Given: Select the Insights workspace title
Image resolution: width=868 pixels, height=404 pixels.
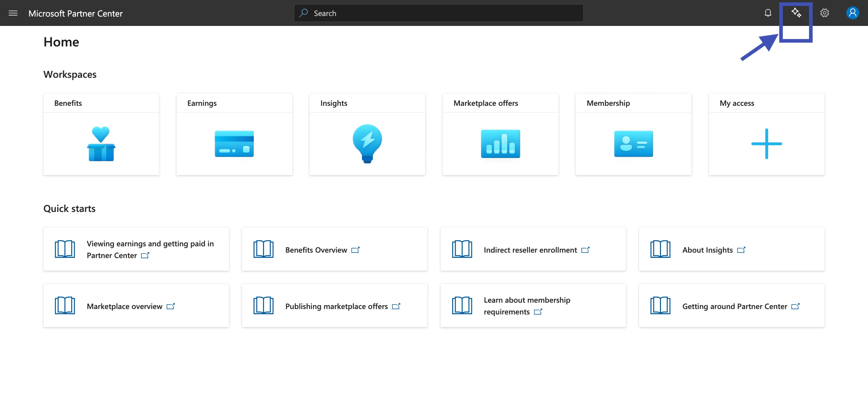Looking at the screenshot, I should pos(334,103).
